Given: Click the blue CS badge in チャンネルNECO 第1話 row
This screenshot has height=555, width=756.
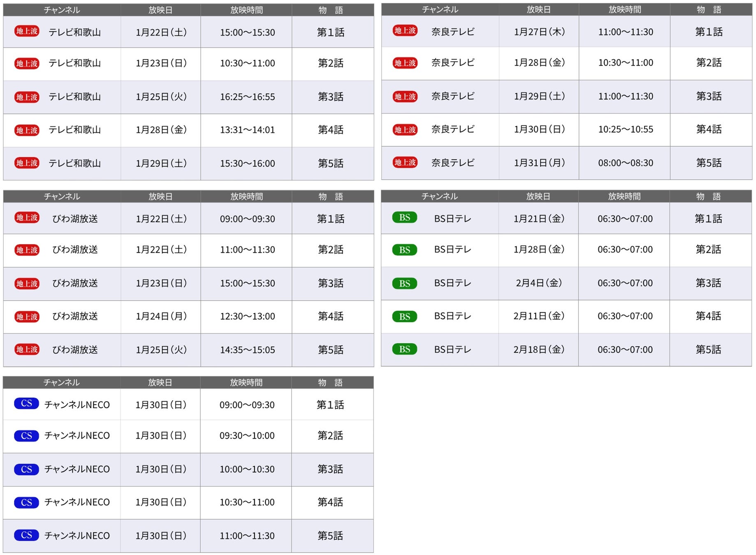Looking at the screenshot, I should click(x=26, y=403).
